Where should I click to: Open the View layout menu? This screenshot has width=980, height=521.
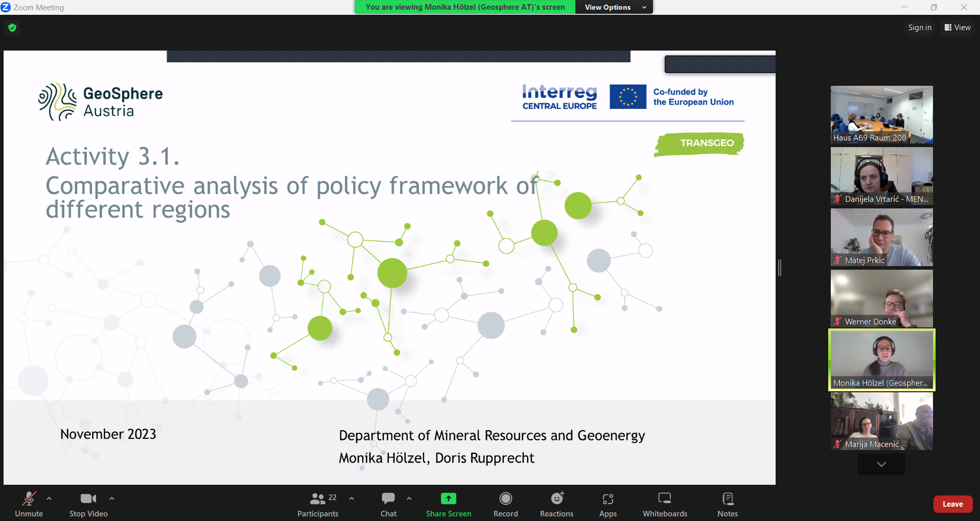958,28
